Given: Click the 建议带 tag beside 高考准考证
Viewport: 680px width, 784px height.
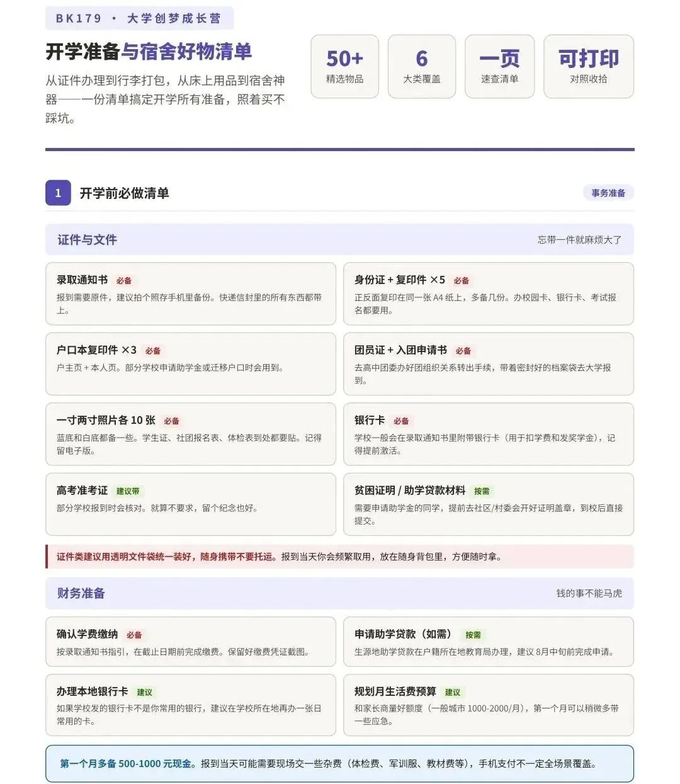Looking at the screenshot, I should point(128,491).
